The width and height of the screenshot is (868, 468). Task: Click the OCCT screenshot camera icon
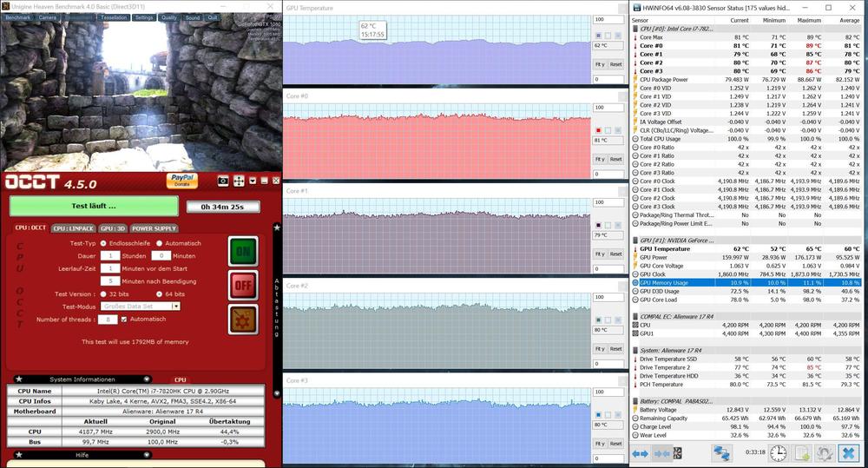[x=223, y=181]
